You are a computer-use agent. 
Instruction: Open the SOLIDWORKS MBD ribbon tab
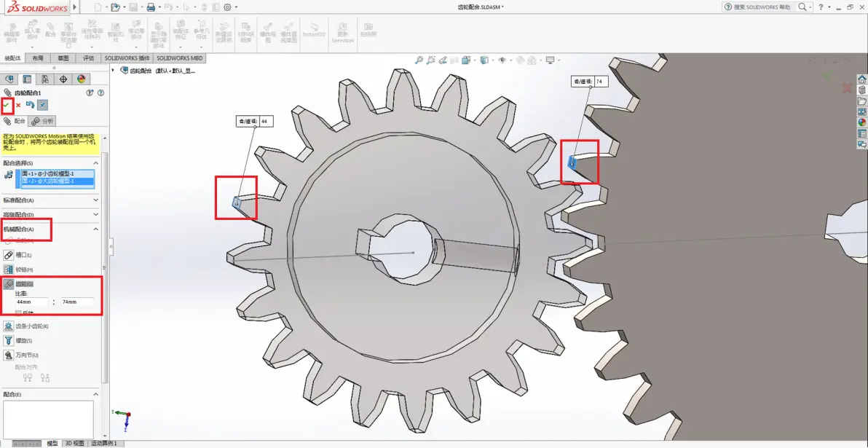180,58
